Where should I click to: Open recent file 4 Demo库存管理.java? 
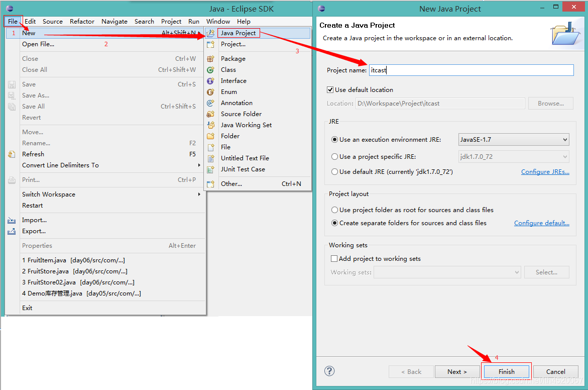tap(106, 294)
